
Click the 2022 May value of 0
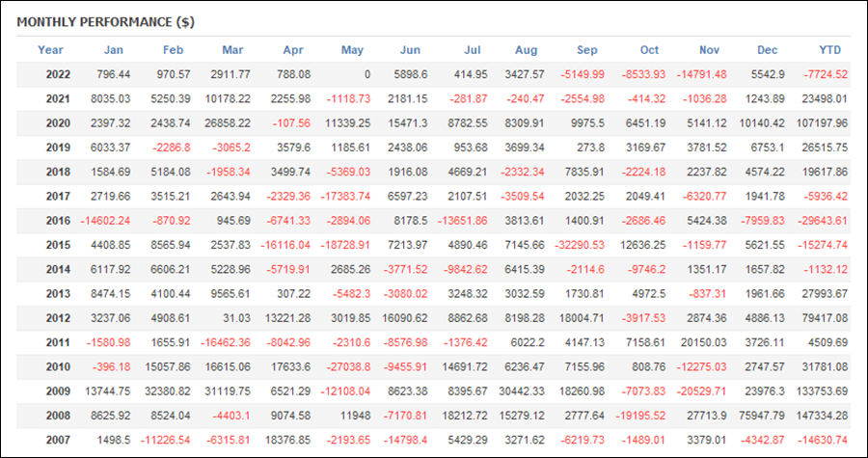[367, 74]
